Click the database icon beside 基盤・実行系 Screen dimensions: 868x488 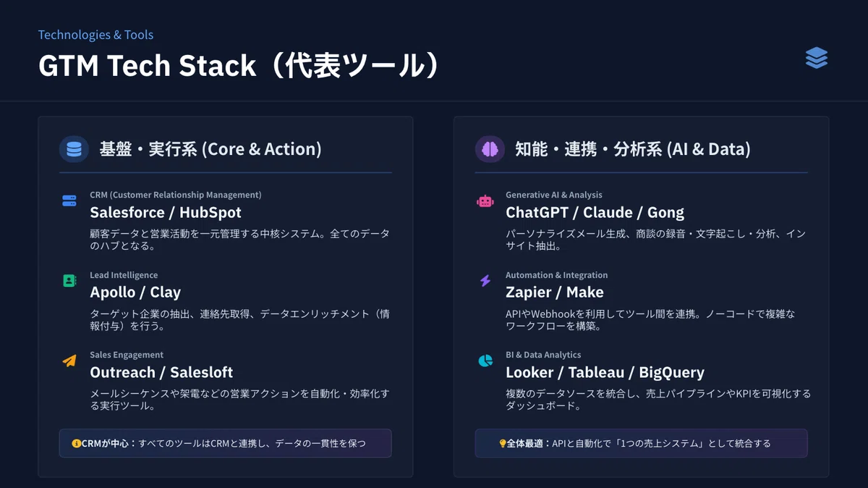[74, 149]
